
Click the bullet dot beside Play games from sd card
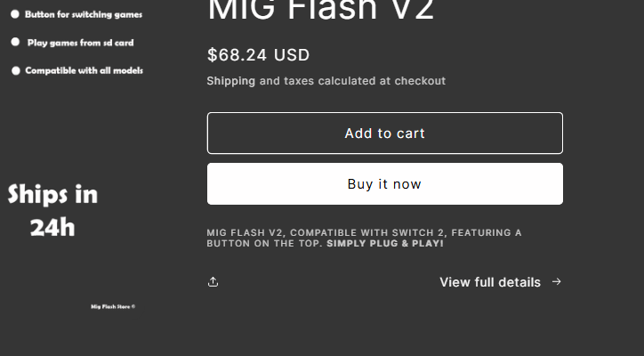(x=15, y=42)
